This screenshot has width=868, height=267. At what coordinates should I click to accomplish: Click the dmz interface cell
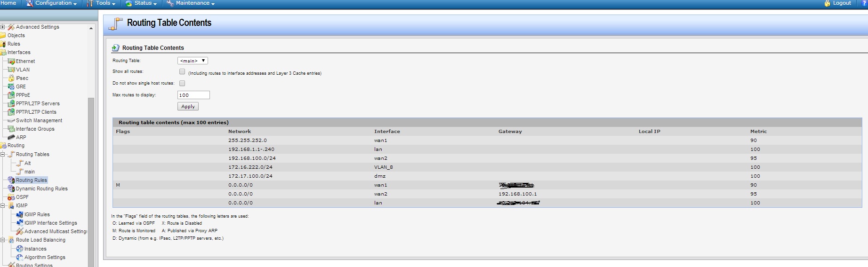click(380, 176)
